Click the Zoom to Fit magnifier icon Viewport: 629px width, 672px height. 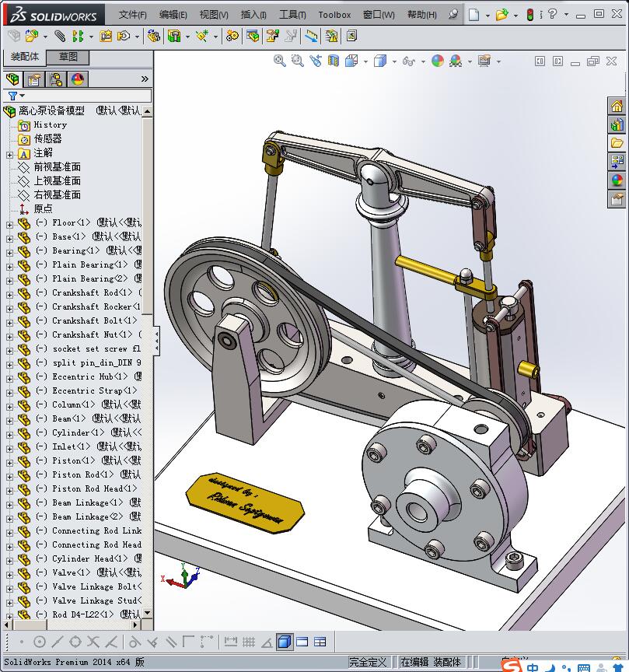pyautogui.click(x=280, y=61)
